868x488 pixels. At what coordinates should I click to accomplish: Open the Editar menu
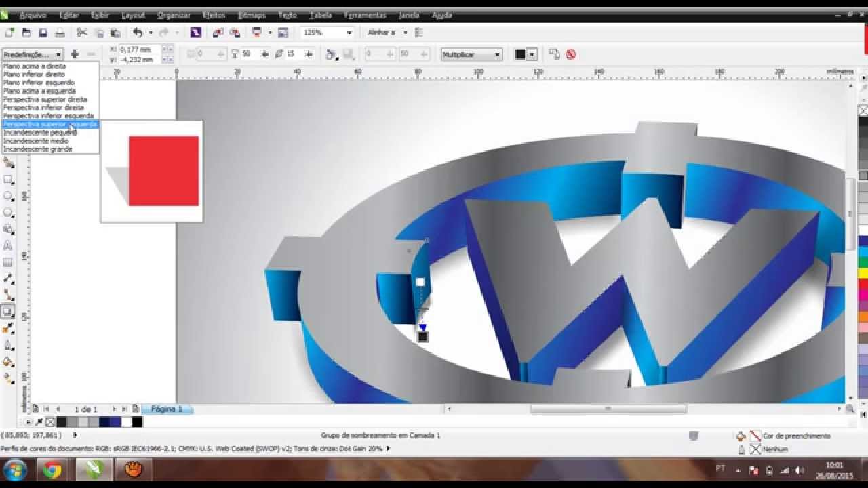pyautogui.click(x=68, y=15)
